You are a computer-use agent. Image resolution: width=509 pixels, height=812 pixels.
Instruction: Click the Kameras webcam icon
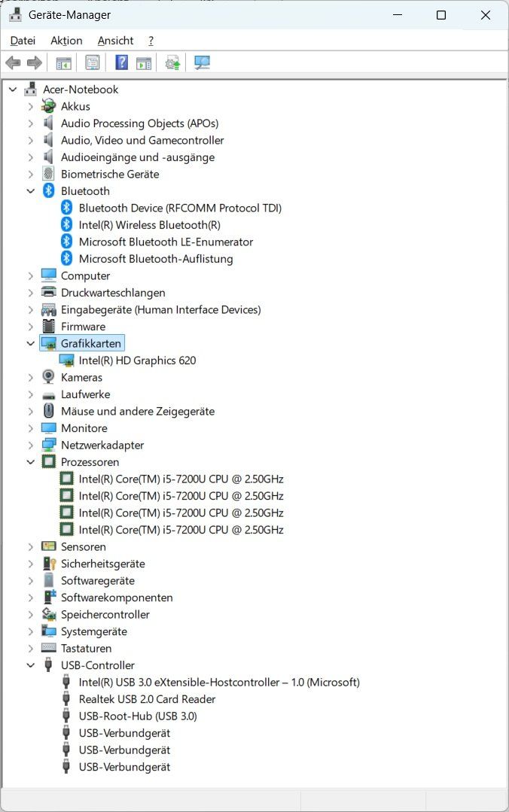click(x=48, y=377)
